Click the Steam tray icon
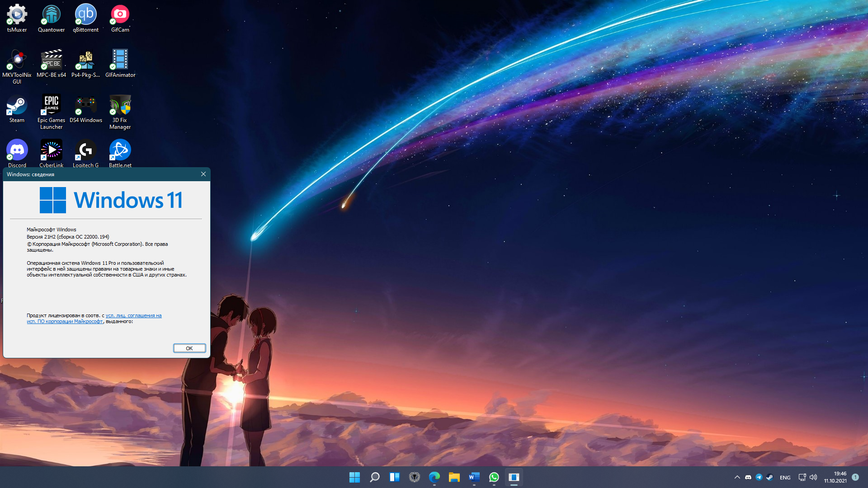 [x=769, y=477]
